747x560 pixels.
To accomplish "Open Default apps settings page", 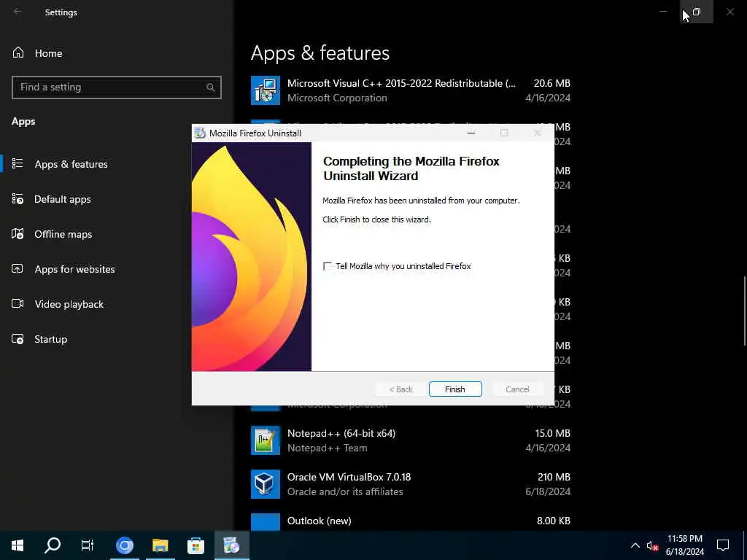I will pos(63,199).
